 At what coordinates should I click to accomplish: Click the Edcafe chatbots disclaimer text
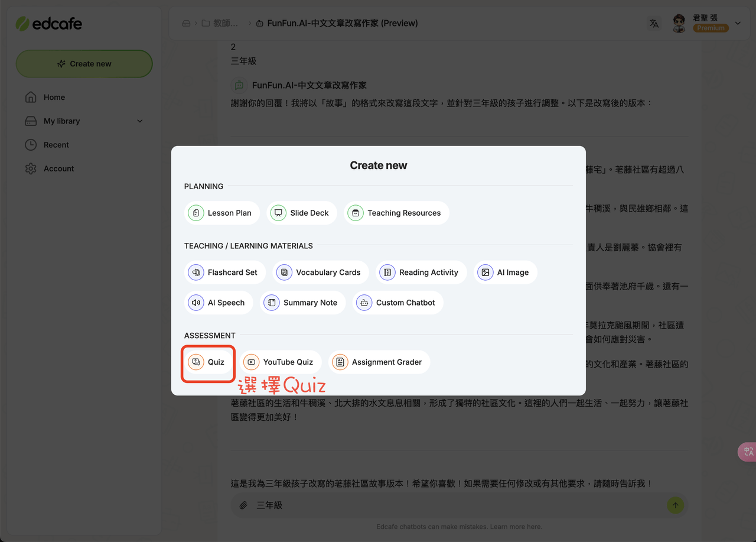(x=459, y=527)
